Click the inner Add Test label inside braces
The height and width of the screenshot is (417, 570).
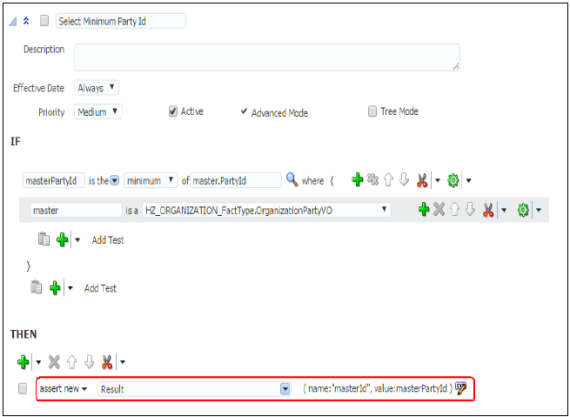click(x=108, y=240)
